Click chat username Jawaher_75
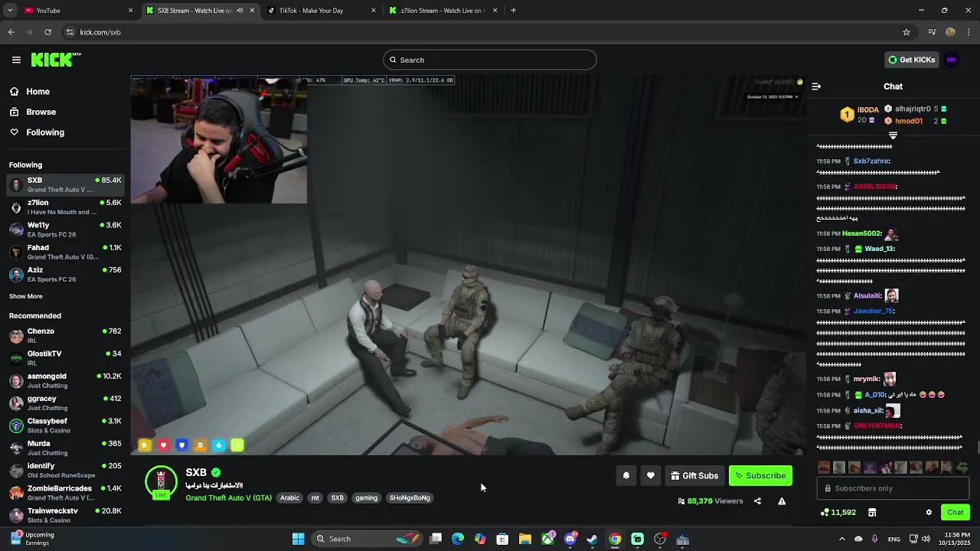 874,311
